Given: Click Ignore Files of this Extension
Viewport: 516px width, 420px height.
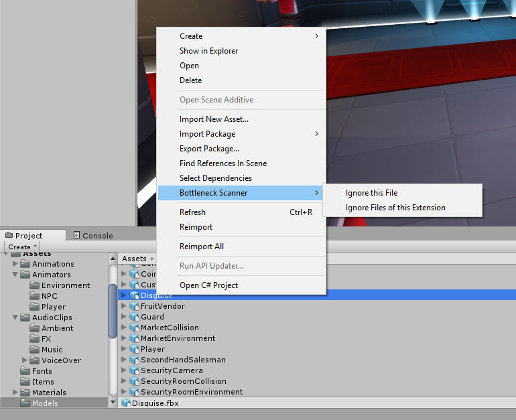Looking at the screenshot, I should [395, 208].
